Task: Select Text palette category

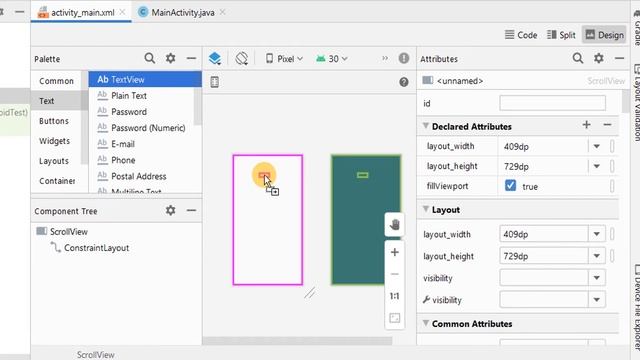Action: (56, 101)
